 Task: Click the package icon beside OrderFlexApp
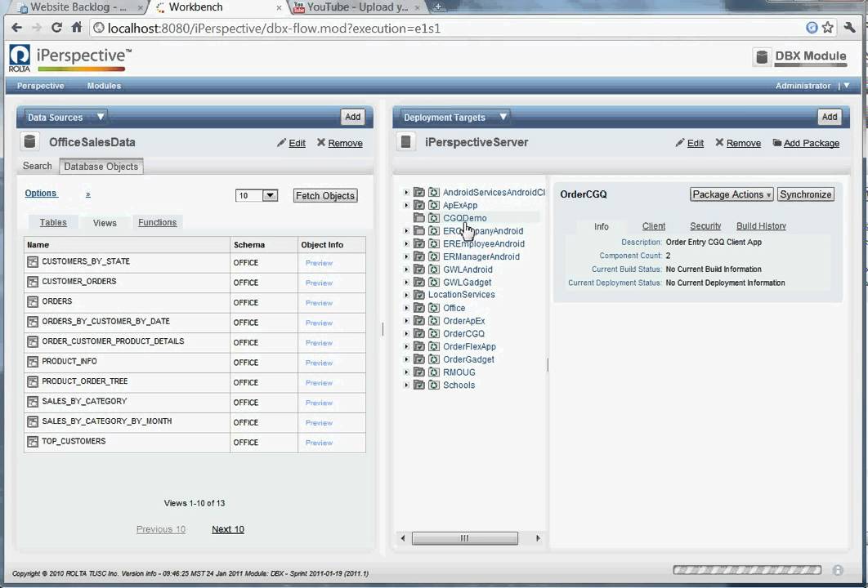pos(433,346)
